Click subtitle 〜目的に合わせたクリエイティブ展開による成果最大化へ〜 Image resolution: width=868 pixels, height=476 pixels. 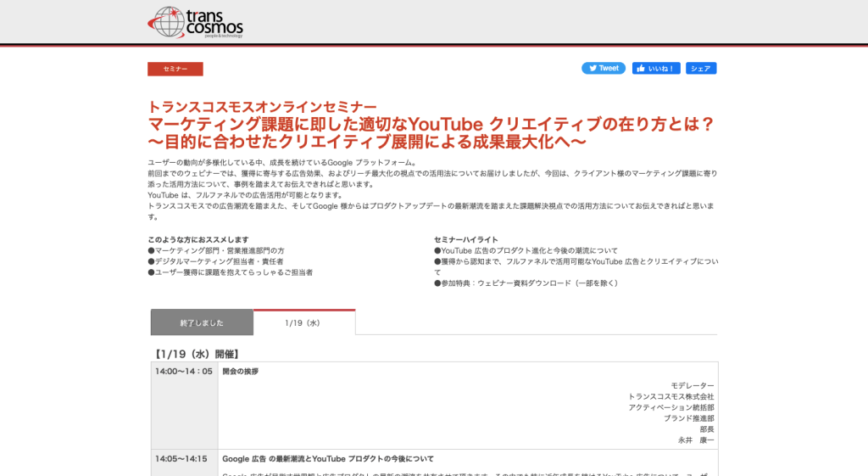tap(367, 142)
